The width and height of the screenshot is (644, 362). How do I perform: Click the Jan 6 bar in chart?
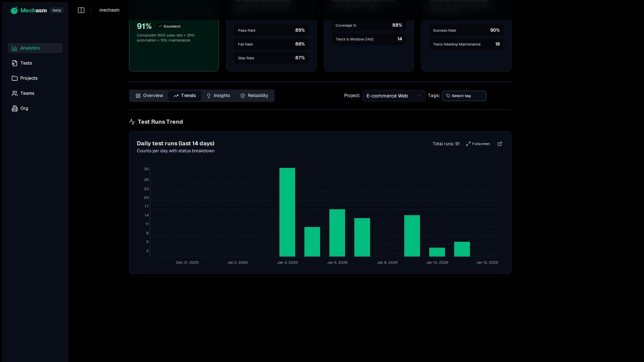pos(337,233)
